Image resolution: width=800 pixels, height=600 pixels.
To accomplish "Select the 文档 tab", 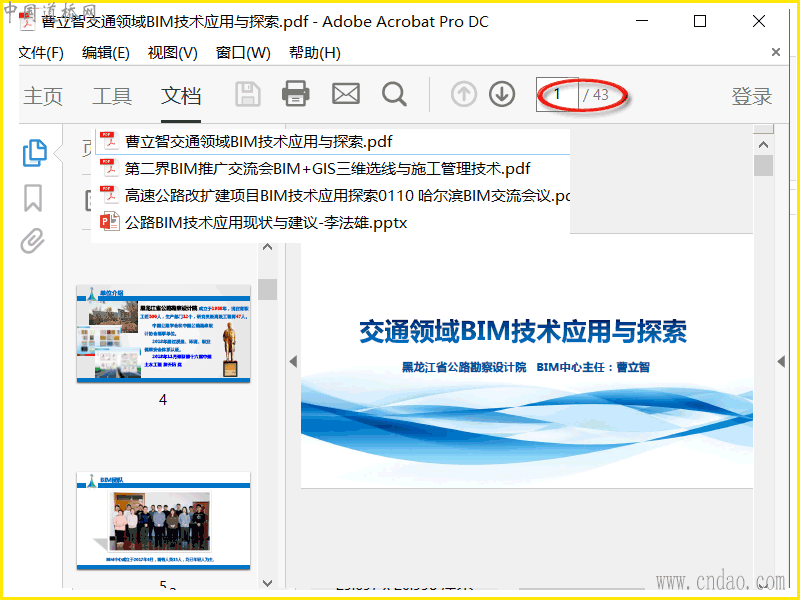I will tap(181, 96).
